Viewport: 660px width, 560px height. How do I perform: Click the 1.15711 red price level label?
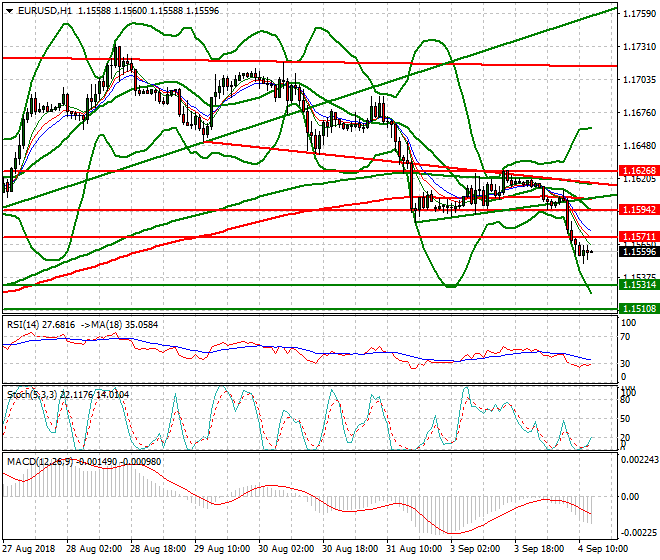pyautogui.click(x=639, y=237)
